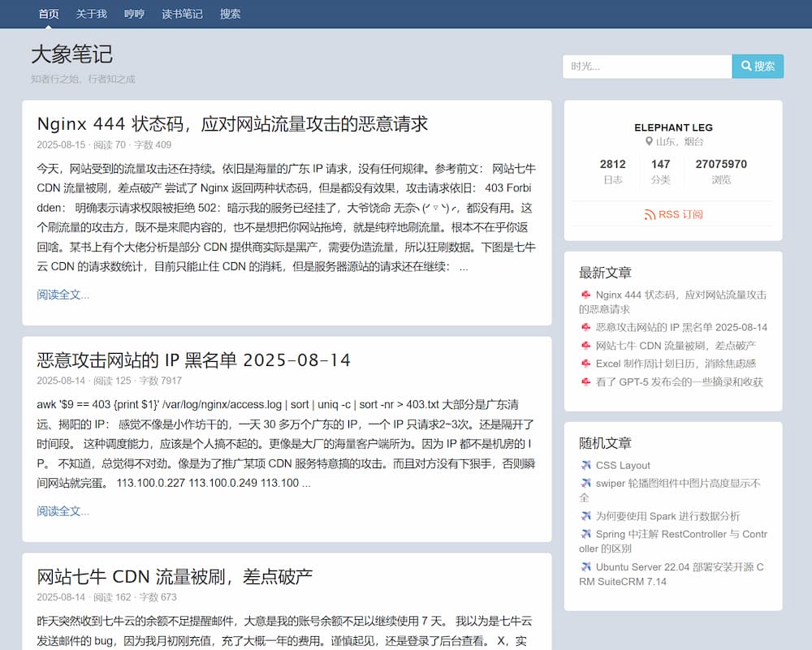
Task: Click the RSS 订阅 feed link
Action: pos(673,214)
